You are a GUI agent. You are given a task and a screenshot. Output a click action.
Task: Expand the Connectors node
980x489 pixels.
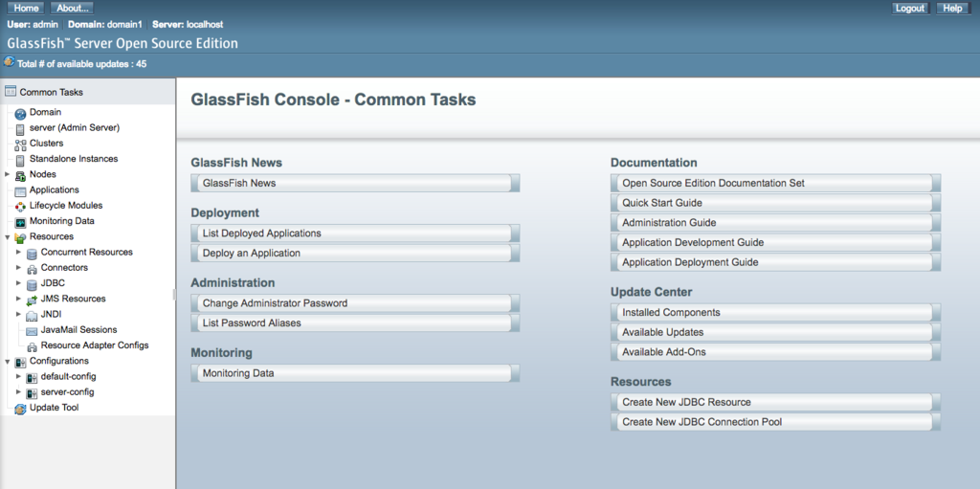(x=19, y=267)
